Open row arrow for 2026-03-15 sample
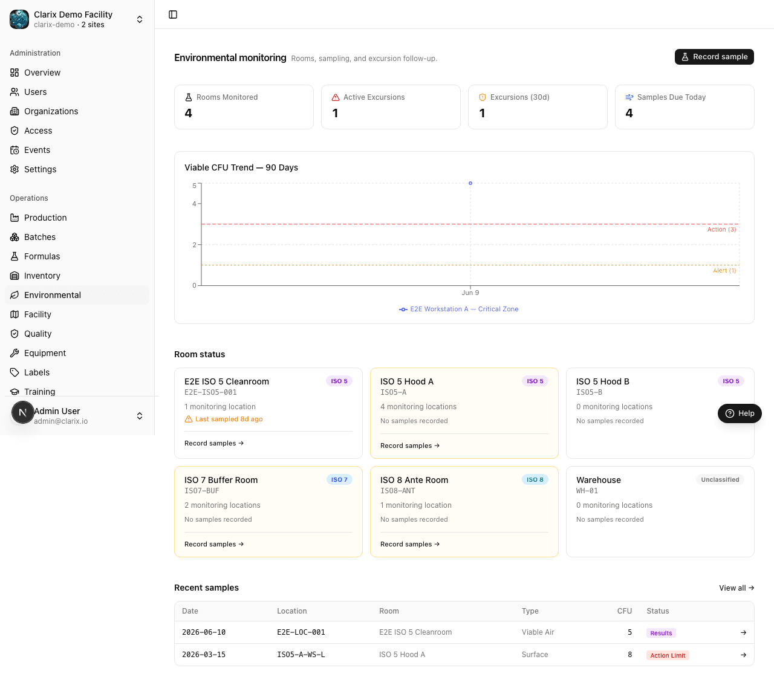 [743, 655]
